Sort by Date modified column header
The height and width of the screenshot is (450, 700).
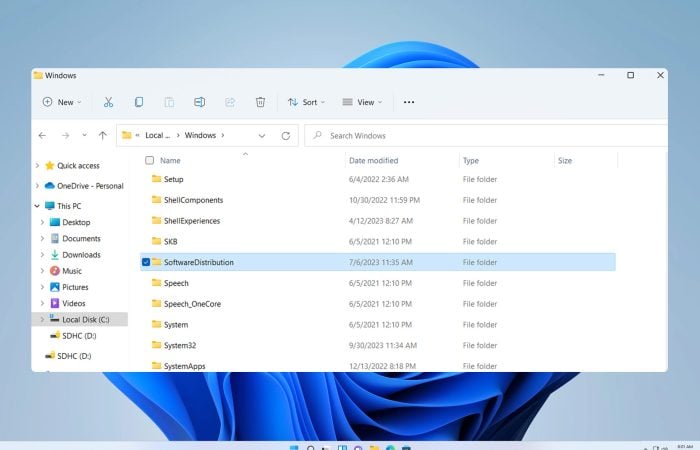374,160
